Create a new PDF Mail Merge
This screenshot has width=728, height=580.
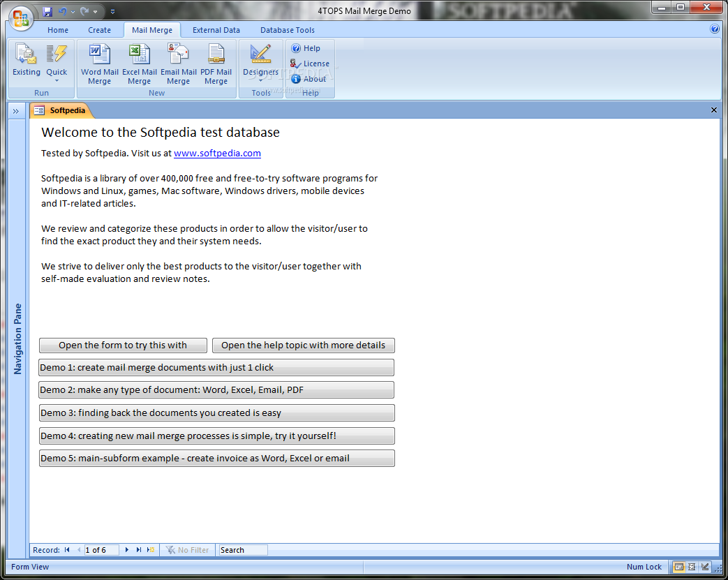216,64
